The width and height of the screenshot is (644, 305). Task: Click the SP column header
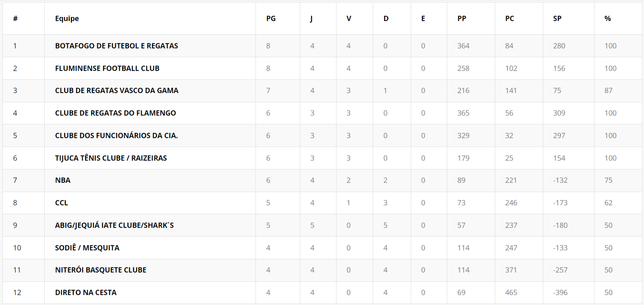coord(557,19)
